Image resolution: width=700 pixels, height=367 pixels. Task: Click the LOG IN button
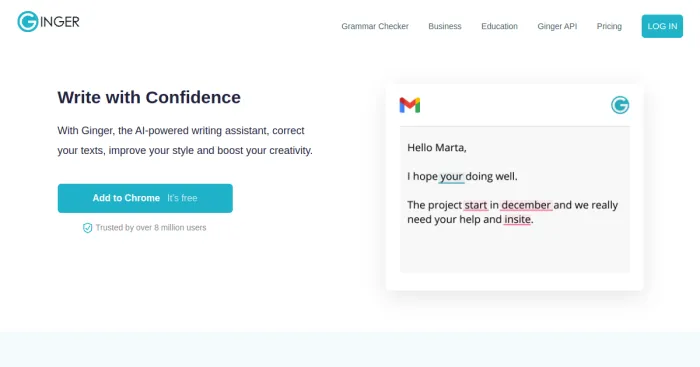pos(662,26)
